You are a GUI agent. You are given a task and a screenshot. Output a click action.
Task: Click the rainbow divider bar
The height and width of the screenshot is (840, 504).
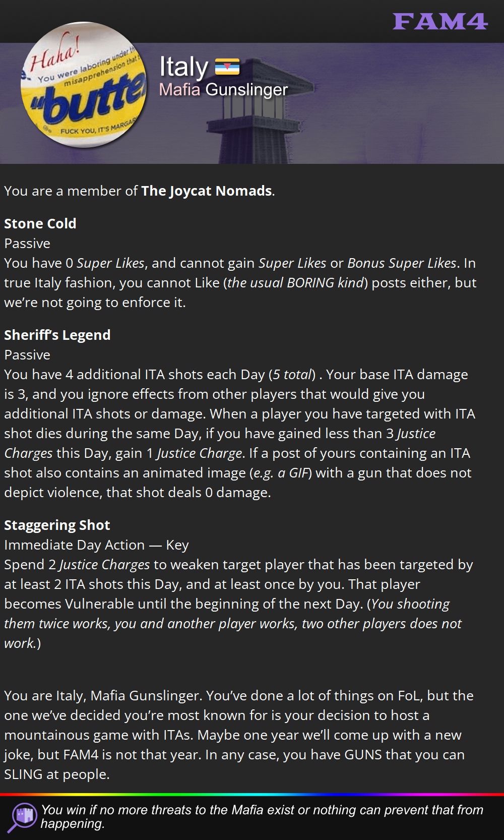[x=252, y=794]
